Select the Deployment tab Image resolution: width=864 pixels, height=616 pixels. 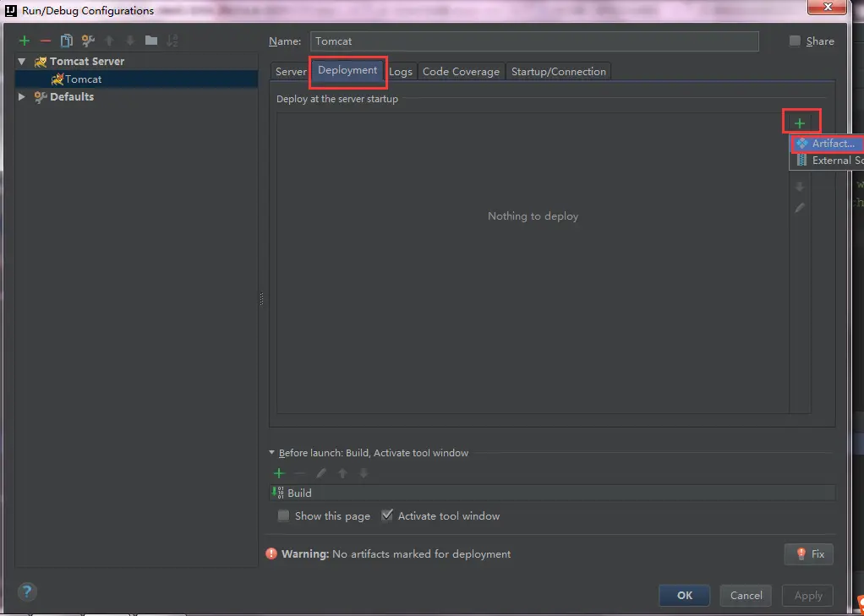click(347, 70)
